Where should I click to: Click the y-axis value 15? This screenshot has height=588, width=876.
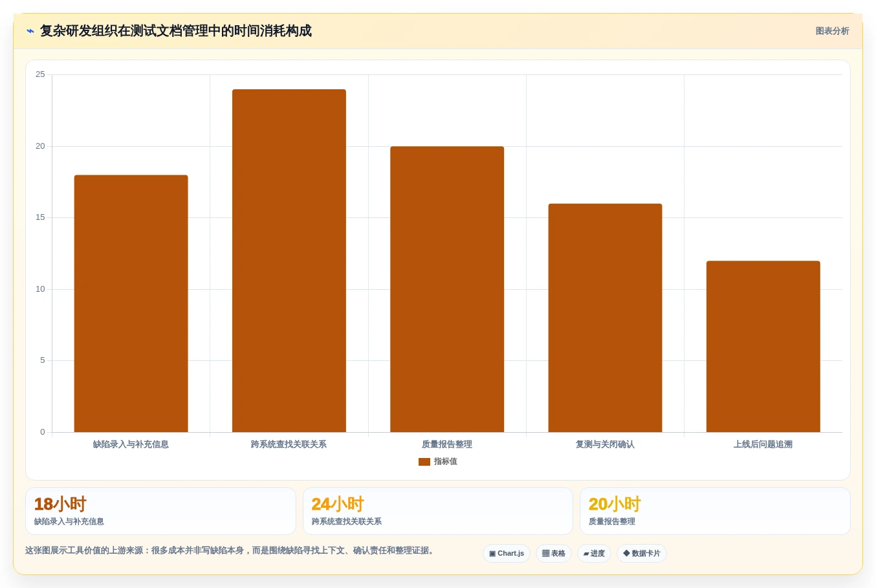click(40, 217)
